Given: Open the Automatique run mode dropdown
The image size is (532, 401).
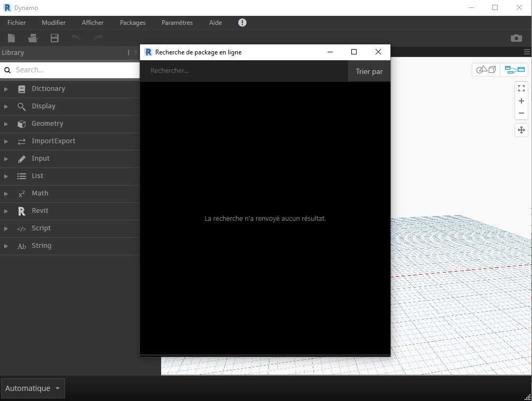Looking at the screenshot, I should point(33,388).
